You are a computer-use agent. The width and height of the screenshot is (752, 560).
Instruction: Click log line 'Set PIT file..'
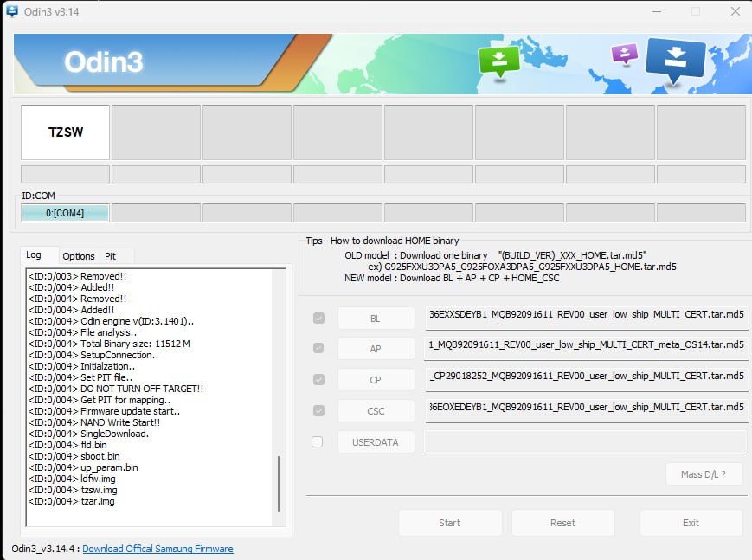click(x=80, y=377)
